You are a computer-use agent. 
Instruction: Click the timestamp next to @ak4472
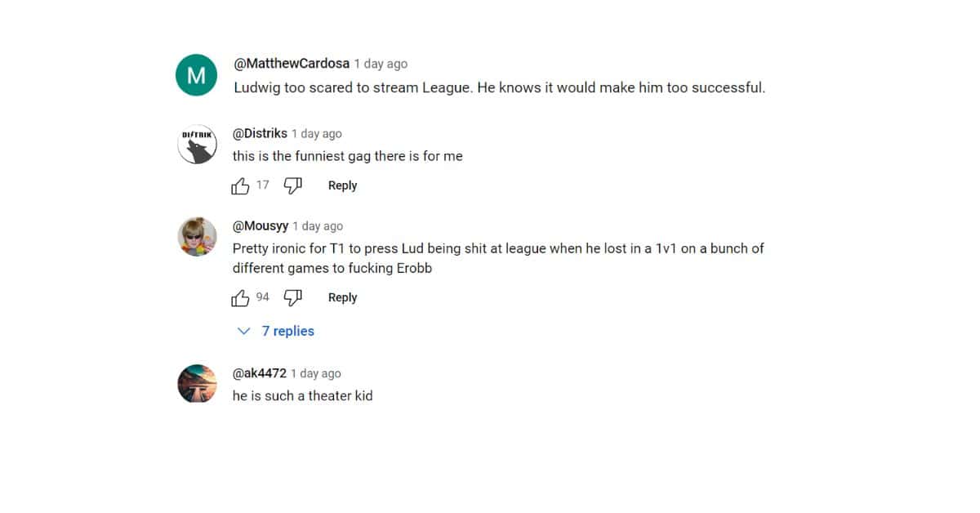pos(316,373)
